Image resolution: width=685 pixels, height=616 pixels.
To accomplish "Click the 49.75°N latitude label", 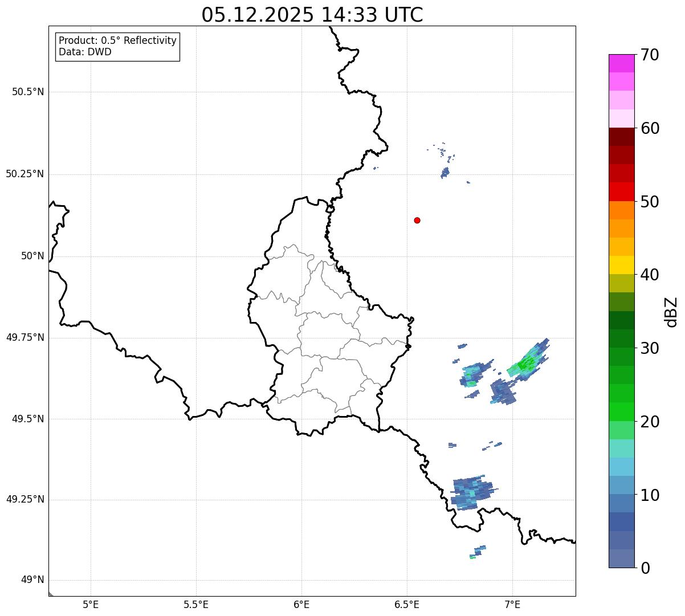I will (x=25, y=337).
